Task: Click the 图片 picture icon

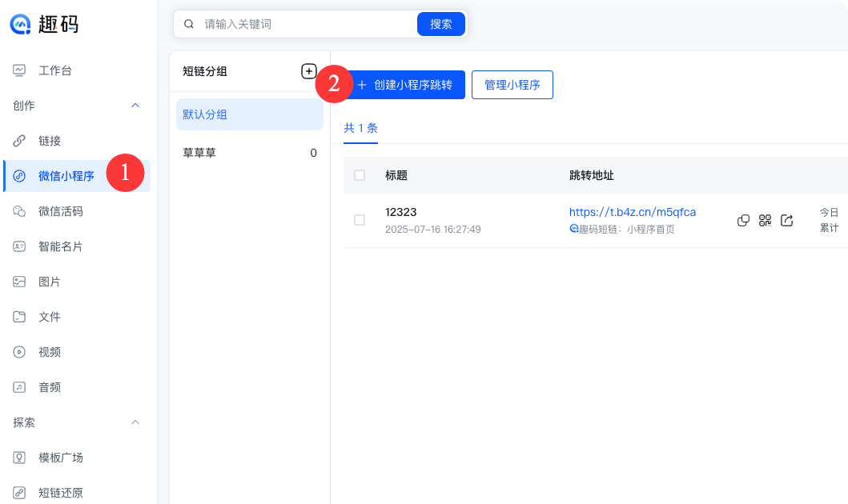Action: [19, 282]
